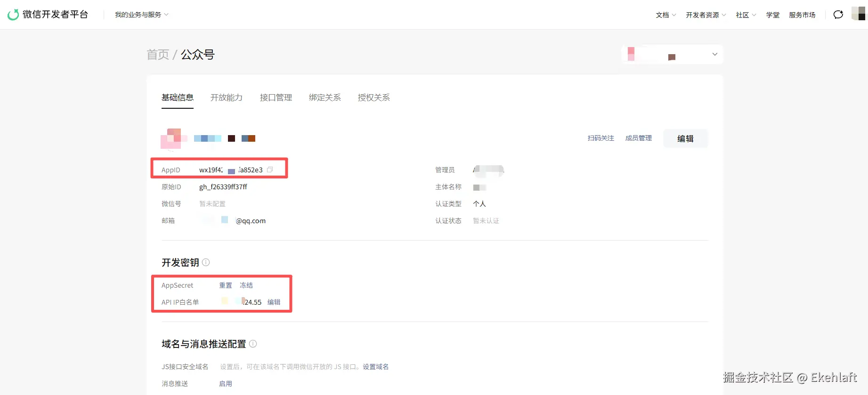Image resolution: width=868 pixels, height=395 pixels.
Task: Open the user avatar in top bar
Action: coord(859,14)
